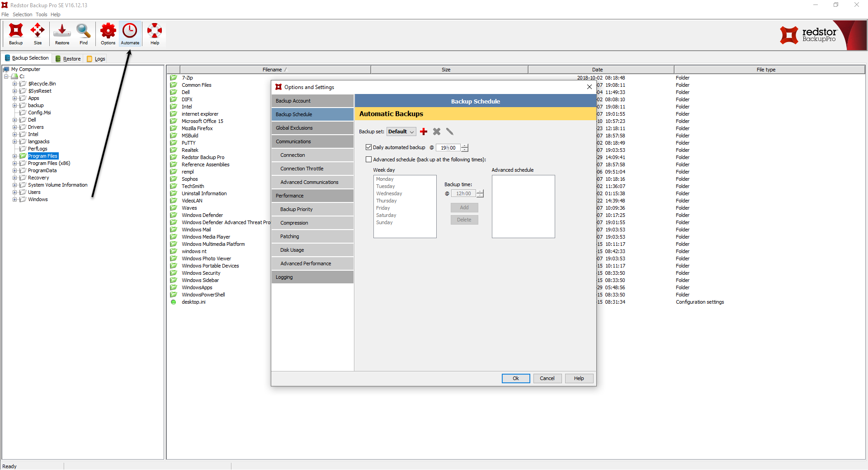The image size is (868, 470).
Task: Open the Tools menu
Action: [x=41, y=14]
